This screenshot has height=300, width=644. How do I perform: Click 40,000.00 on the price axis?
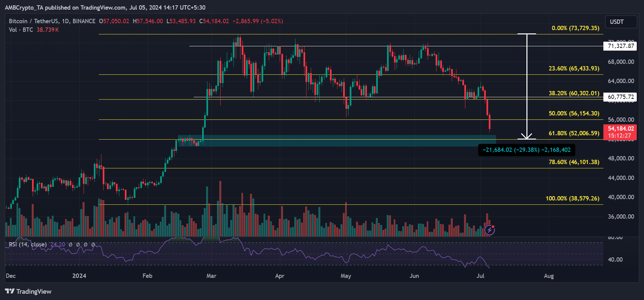tap(621, 197)
